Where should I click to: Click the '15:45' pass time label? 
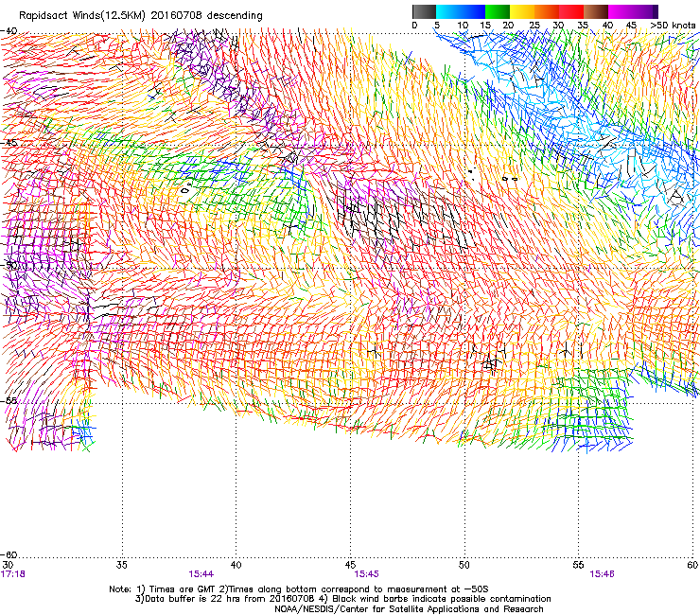point(366,574)
